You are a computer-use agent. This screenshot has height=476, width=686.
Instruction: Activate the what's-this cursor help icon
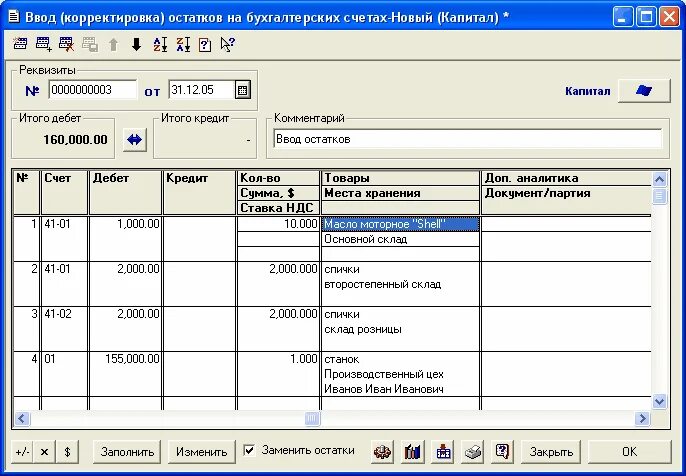coord(228,44)
